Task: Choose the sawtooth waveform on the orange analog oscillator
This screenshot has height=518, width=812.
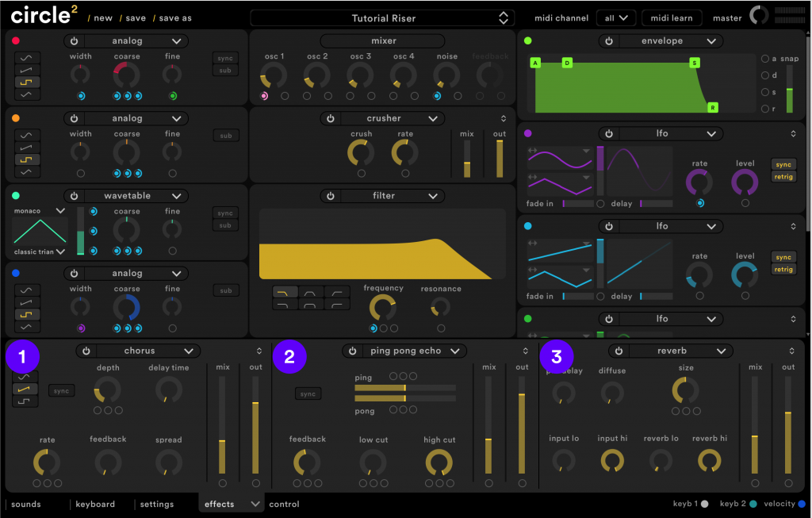Action: click(26, 148)
